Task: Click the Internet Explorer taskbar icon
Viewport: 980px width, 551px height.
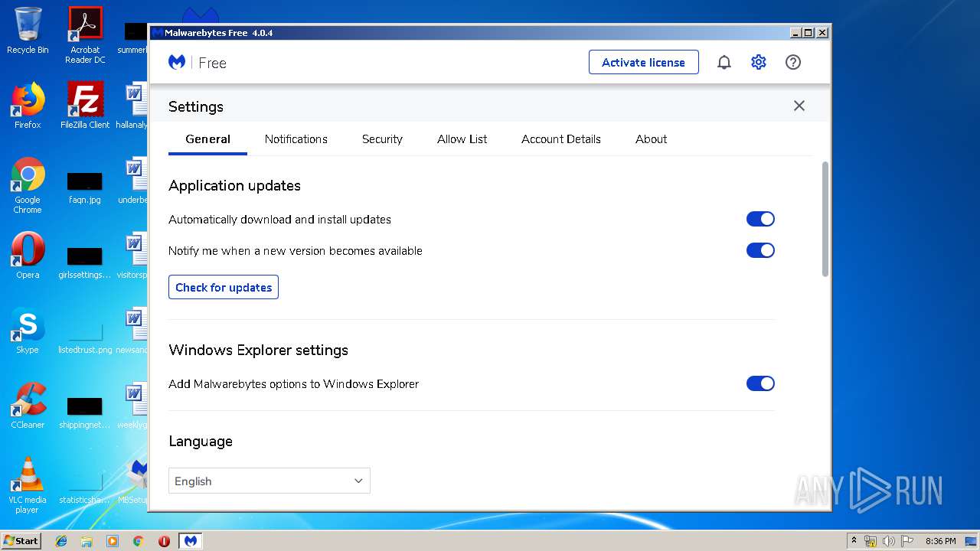Action: pyautogui.click(x=61, y=541)
